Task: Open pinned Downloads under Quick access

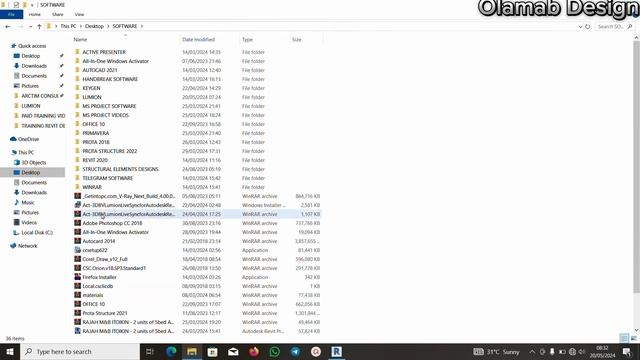Action: [x=34, y=66]
